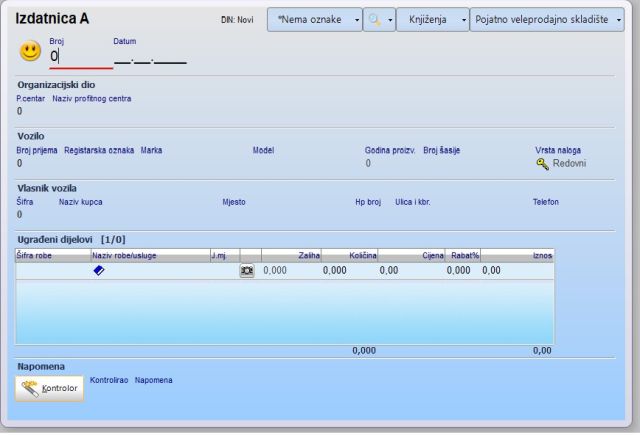Click the key icon beside Redovni
This screenshot has height=435, width=640.
point(543,163)
